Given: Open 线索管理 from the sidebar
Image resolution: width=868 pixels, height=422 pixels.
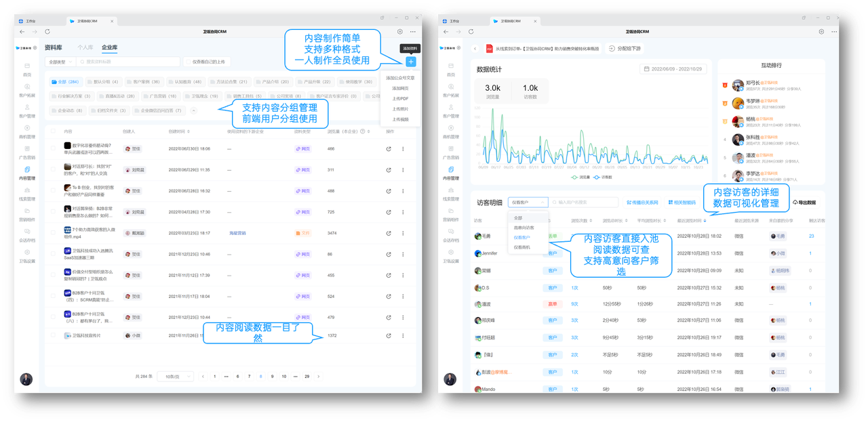Looking at the screenshot, I should click(x=27, y=198).
